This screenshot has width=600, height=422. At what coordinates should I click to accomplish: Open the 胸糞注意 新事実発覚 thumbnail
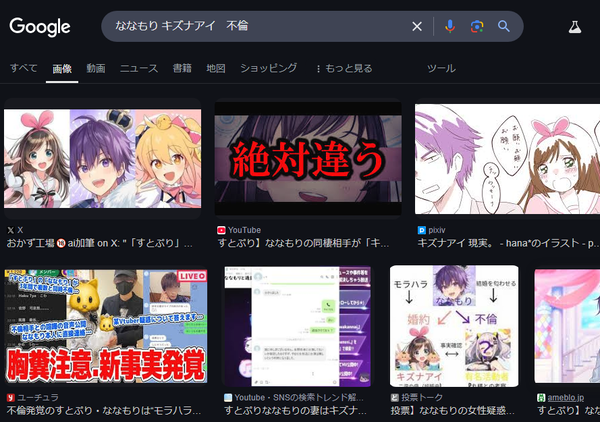(x=106, y=326)
